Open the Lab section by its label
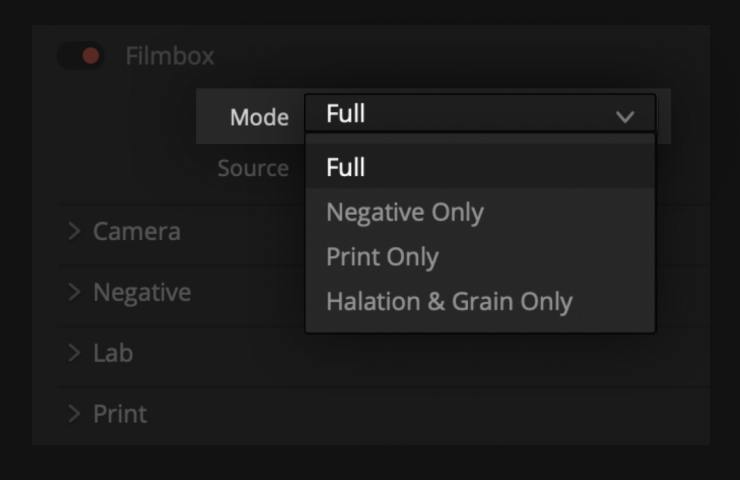Viewport: 740px width, 480px height. click(113, 353)
